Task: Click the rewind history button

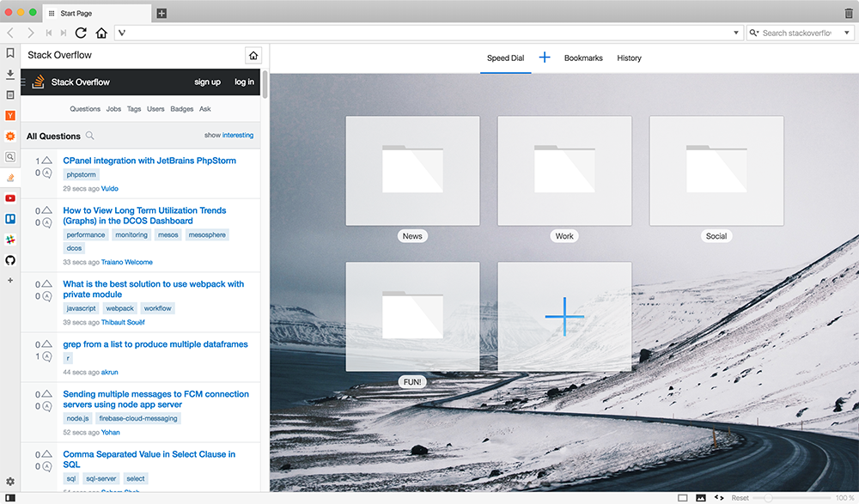Action: pyautogui.click(x=49, y=33)
